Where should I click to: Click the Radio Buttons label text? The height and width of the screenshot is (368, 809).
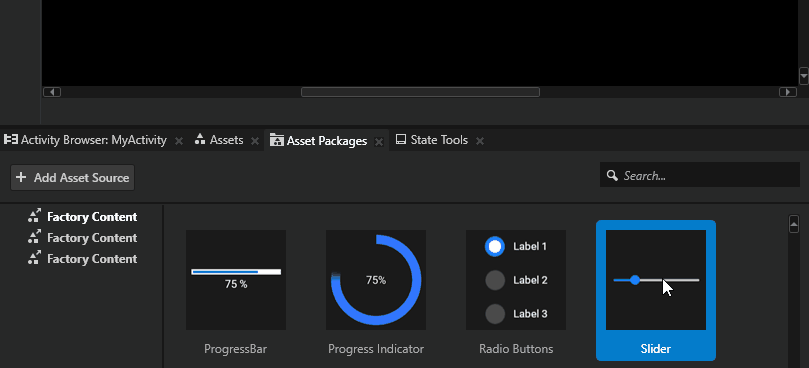pos(516,349)
